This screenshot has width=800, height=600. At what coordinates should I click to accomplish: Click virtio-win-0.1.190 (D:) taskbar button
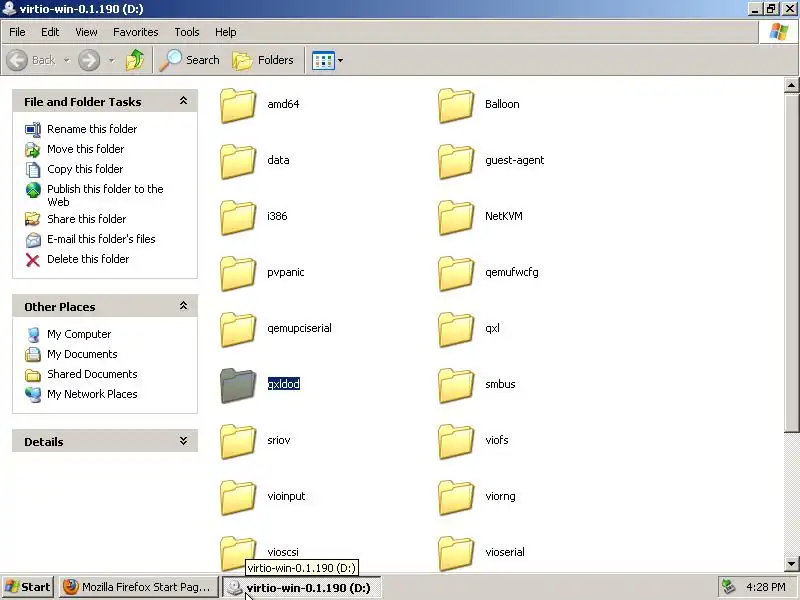pyautogui.click(x=301, y=587)
